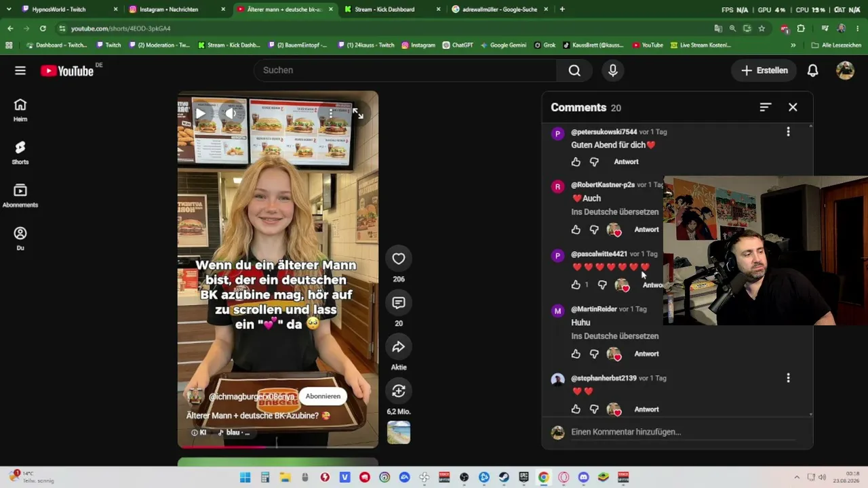Dislike MartinReider's comment

(x=594, y=354)
